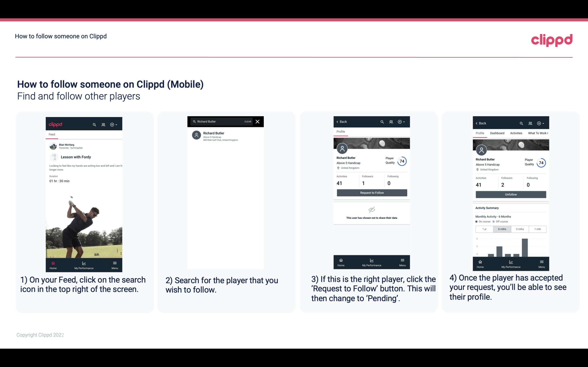Click the 'Request to Follow' button

pos(371,192)
